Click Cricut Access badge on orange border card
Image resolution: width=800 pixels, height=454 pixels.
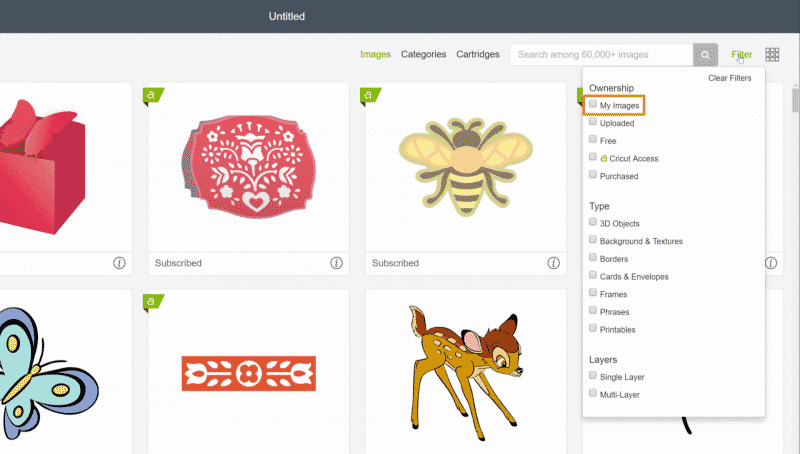(153, 302)
